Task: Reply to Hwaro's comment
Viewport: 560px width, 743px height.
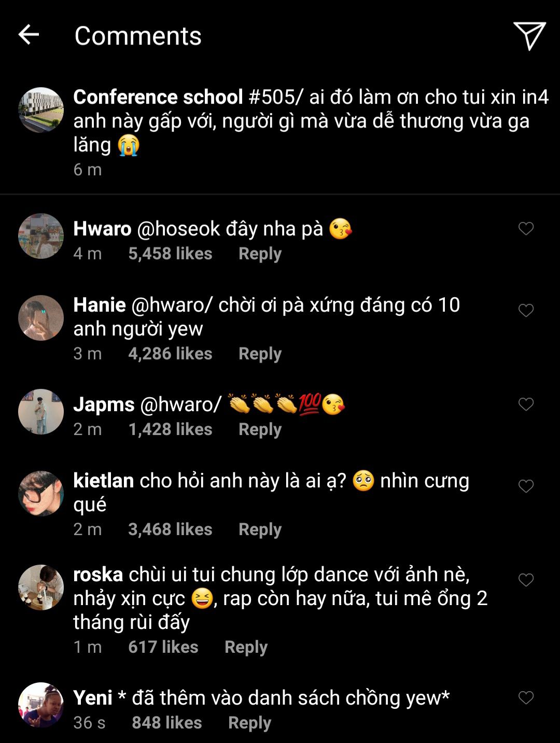Action: tap(260, 254)
